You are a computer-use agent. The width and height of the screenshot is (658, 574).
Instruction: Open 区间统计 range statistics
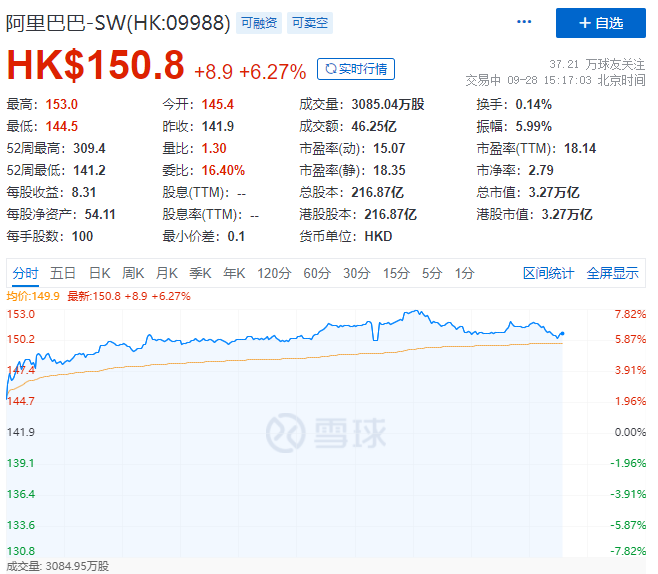(x=549, y=273)
